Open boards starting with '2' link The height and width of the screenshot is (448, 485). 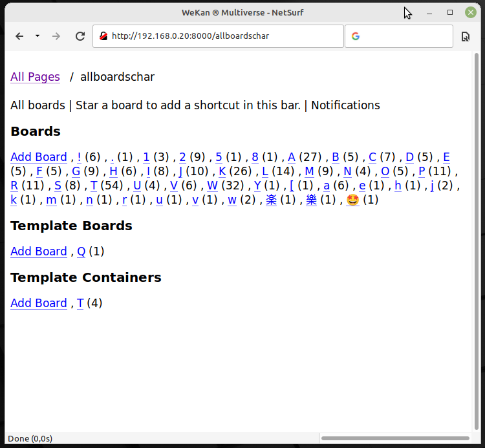coord(182,156)
